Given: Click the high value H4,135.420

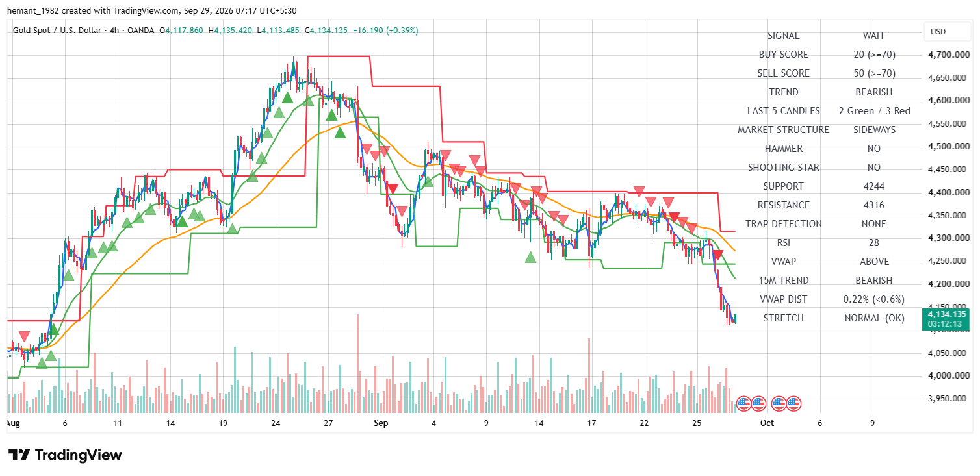Looking at the screenshot, I should point(231,31).
